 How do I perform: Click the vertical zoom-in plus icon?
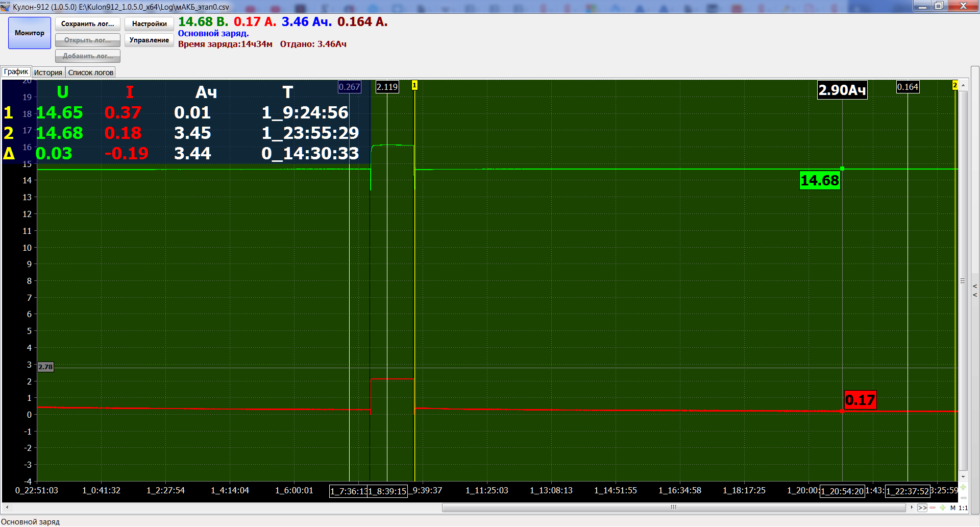click(x=963, y=487)
